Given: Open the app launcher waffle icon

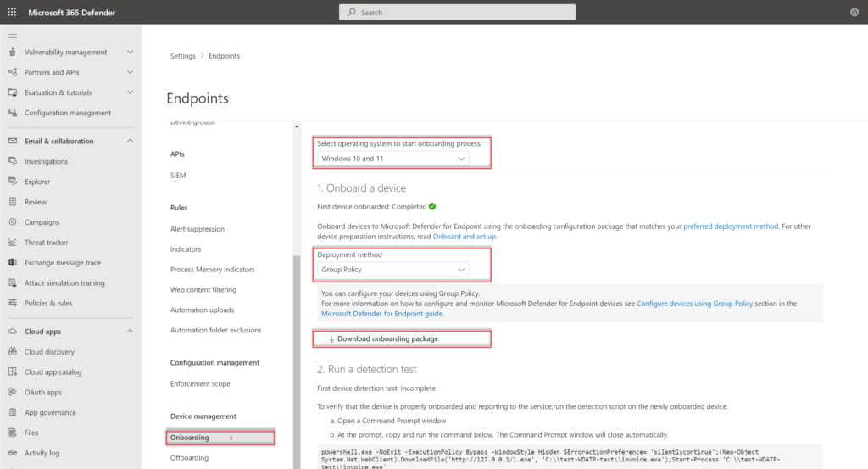Looking at the screenshot, I should [12, 12].
